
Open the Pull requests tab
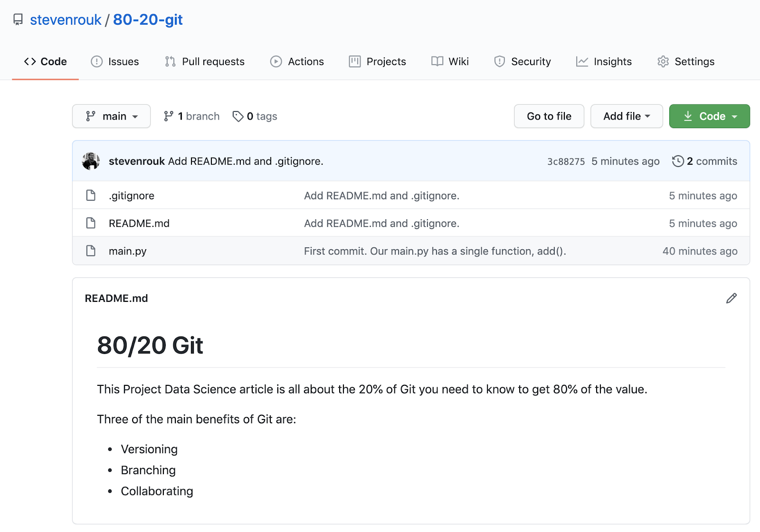(x=205, y=62)
